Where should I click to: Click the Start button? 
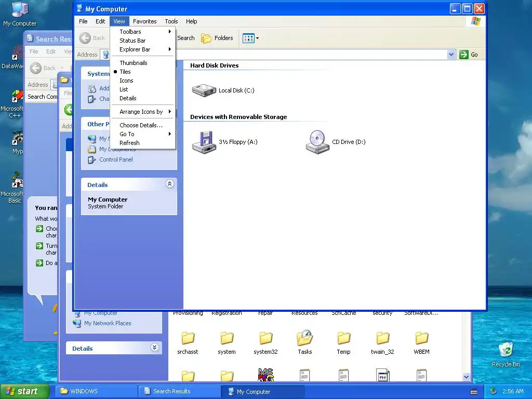(24, 391)
